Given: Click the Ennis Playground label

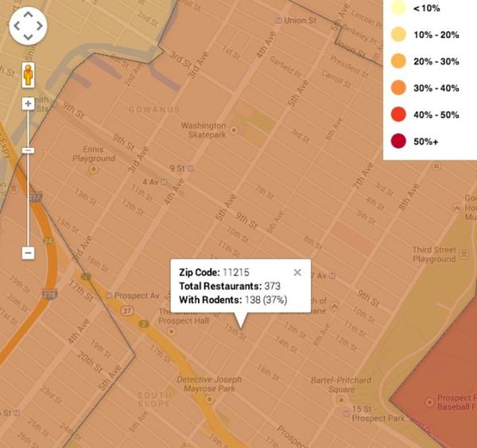Looking at the screenshot, I should [94, 154].
